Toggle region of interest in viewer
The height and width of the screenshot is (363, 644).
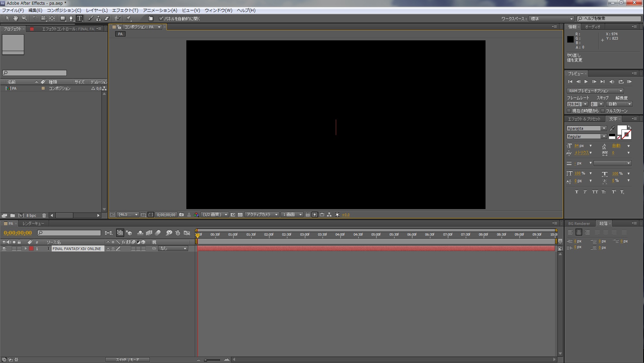[233, 214]
